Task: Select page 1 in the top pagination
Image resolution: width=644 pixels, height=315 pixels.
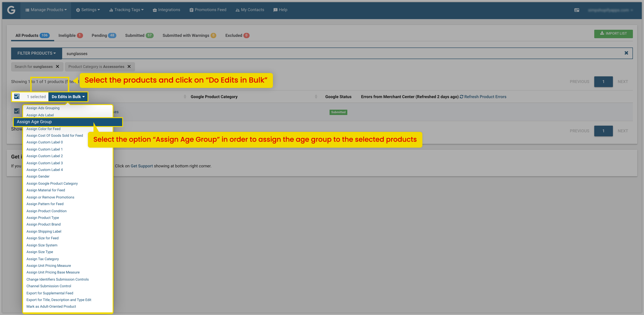Action: point(603,82)
